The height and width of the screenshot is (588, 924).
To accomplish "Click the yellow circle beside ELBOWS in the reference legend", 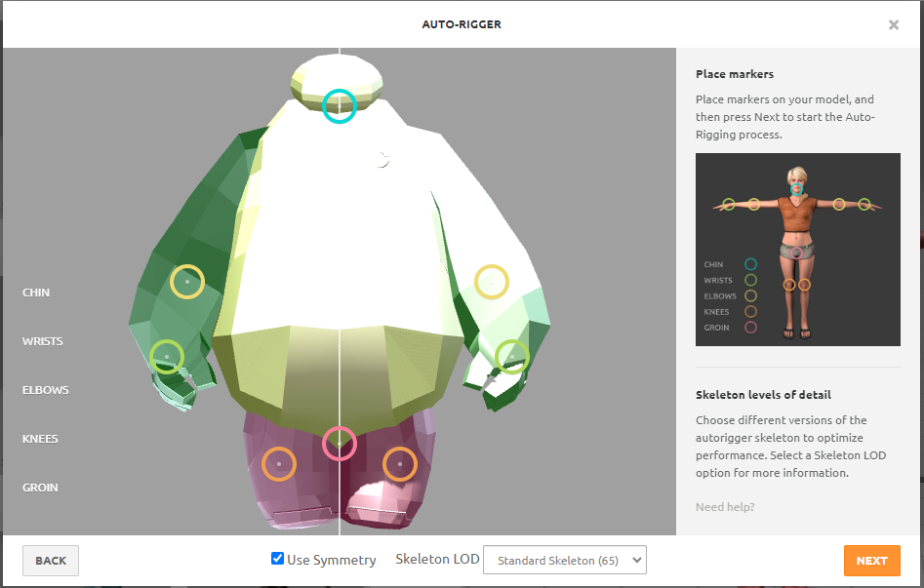I will 750,295.
